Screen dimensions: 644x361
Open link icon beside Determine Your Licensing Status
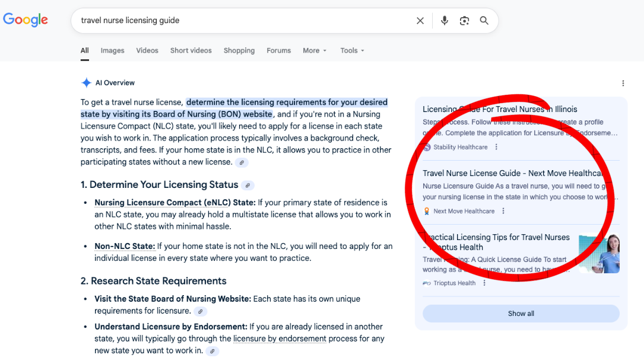click(248, 186)
